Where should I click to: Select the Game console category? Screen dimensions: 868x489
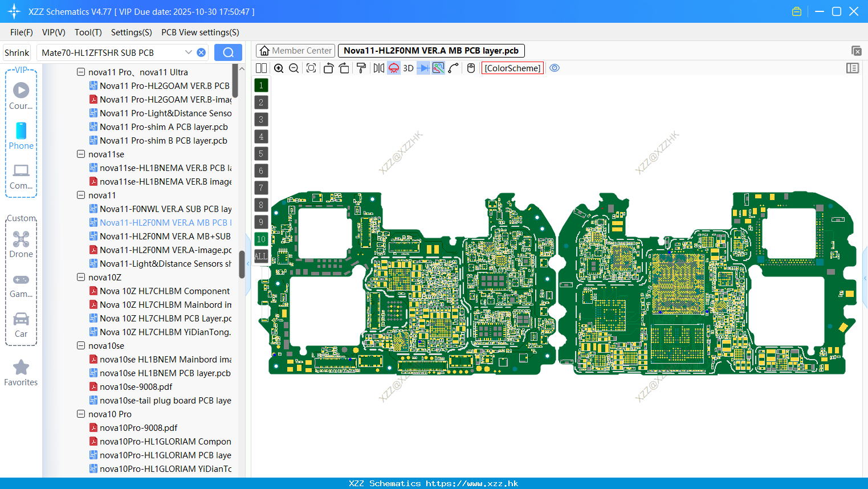(21, 285)
